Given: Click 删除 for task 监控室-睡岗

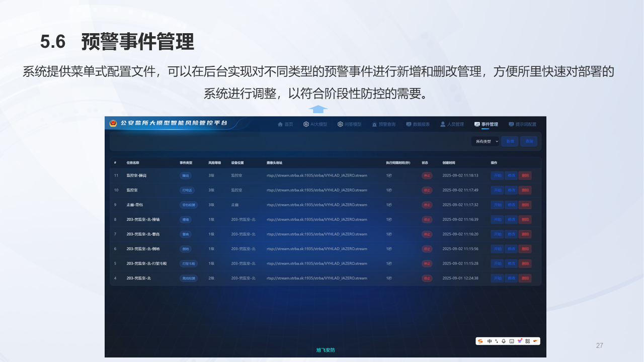Looking at the screenshot, I should click(x=525, y=175).
